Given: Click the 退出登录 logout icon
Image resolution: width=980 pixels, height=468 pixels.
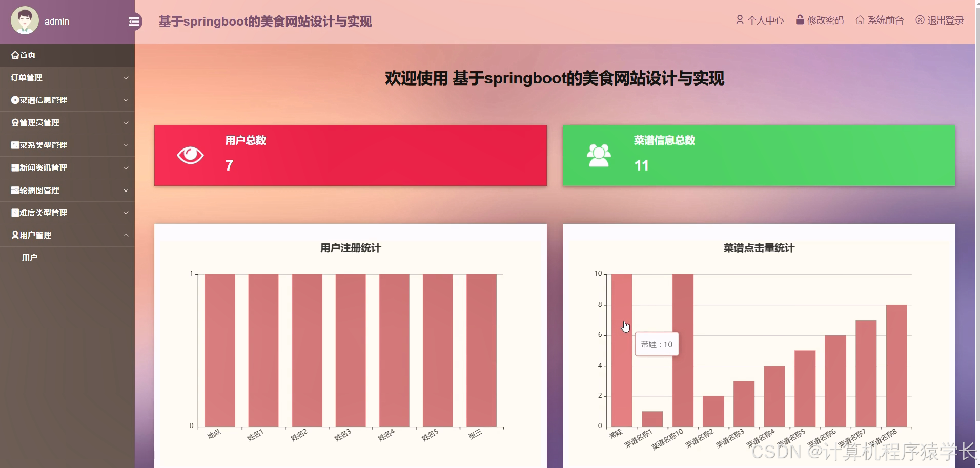Looking at the screenshot, I should coord(919,20).
